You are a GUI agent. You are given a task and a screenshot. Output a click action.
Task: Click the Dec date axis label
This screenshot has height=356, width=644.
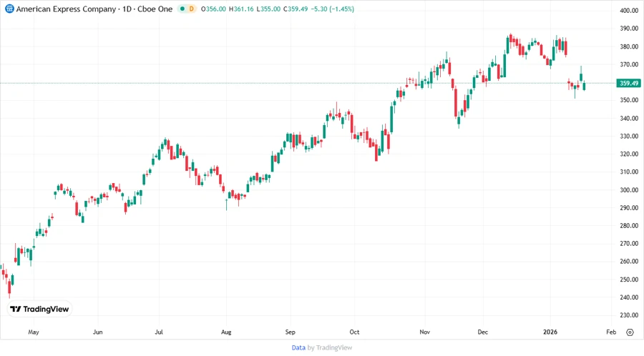point(482,332)
